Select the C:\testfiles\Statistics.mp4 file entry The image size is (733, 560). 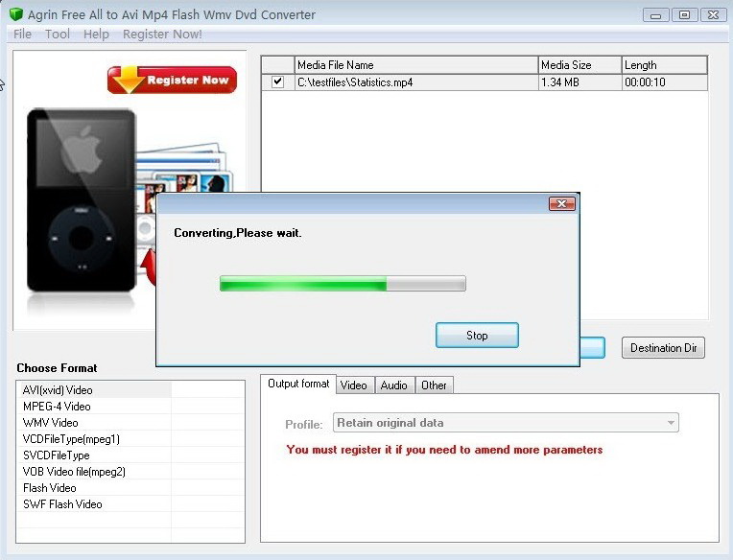355,82
